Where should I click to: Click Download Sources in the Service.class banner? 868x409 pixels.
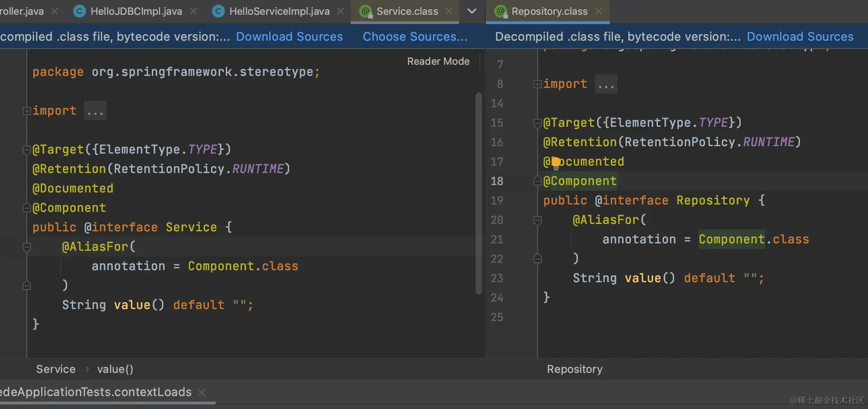pyautogui.click(x=290, y=37)
